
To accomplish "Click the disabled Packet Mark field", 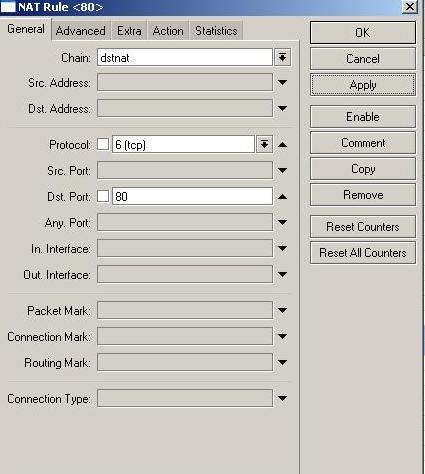I will tap(185, 310).
